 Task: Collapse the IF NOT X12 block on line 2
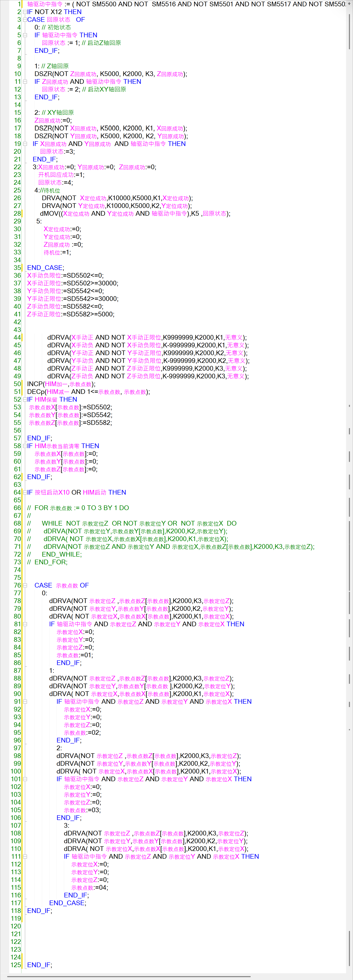(x=25, y=12)
